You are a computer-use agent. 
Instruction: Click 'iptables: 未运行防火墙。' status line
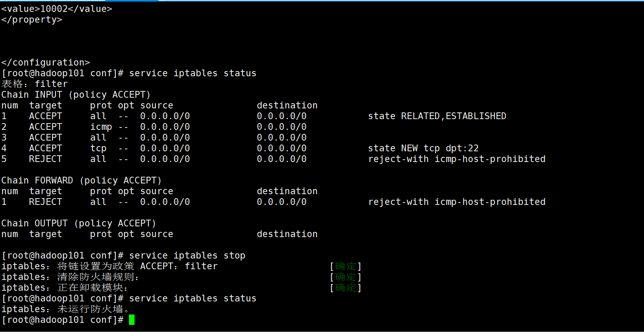(x=65, y=309)
